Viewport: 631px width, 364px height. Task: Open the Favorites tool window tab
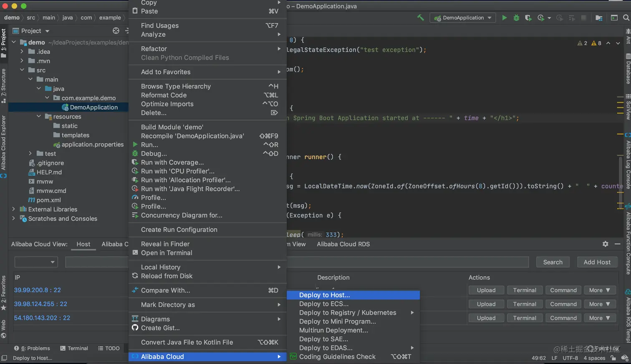(x=3, y=293)
